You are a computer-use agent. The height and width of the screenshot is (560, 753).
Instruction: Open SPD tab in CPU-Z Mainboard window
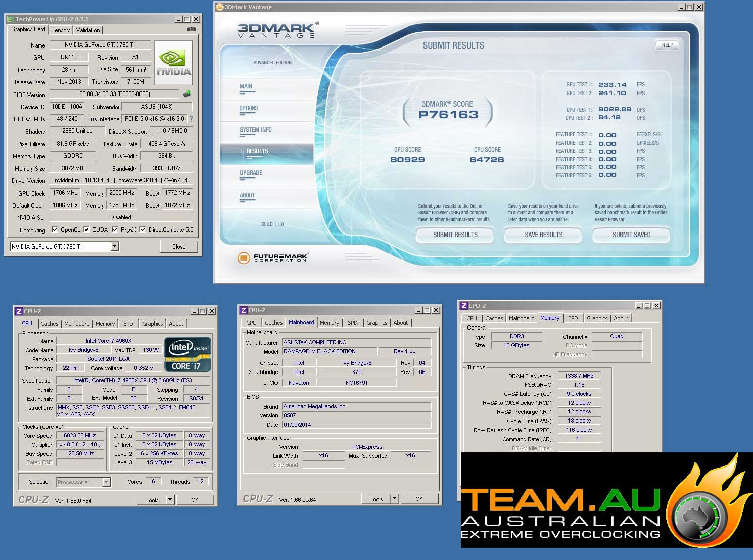[x=353, y=323]
